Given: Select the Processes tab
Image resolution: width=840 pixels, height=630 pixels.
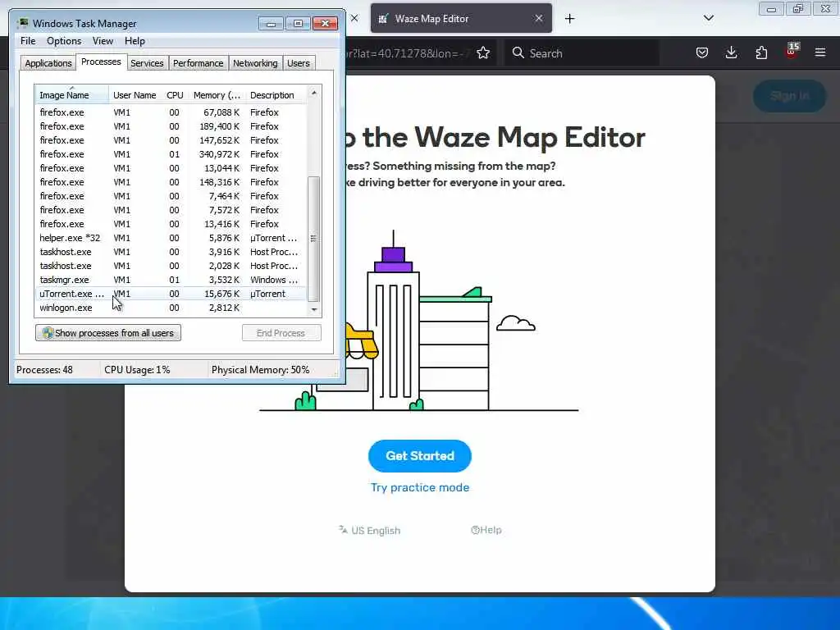Looking at the screenshot, I should coord(101,62).
